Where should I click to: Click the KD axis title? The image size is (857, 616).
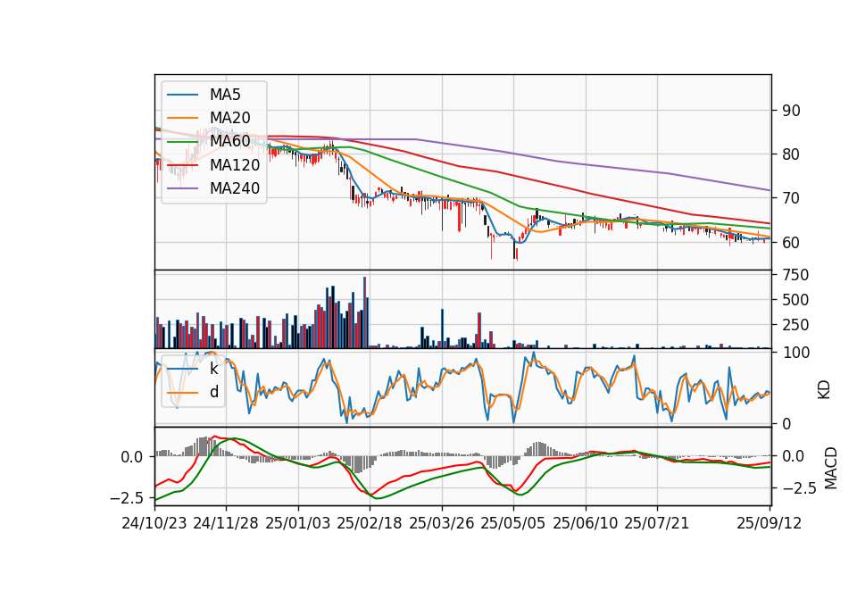824,389
